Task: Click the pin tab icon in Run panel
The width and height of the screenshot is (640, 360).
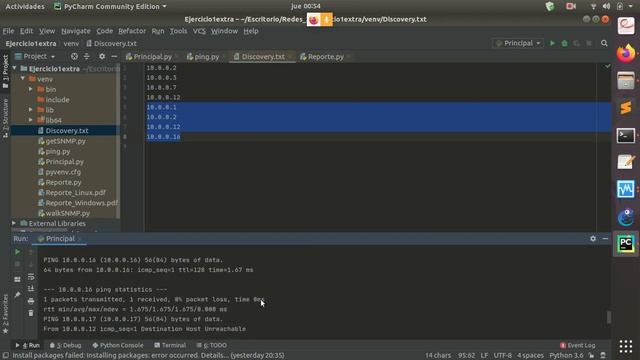Action: pos(17,294)
